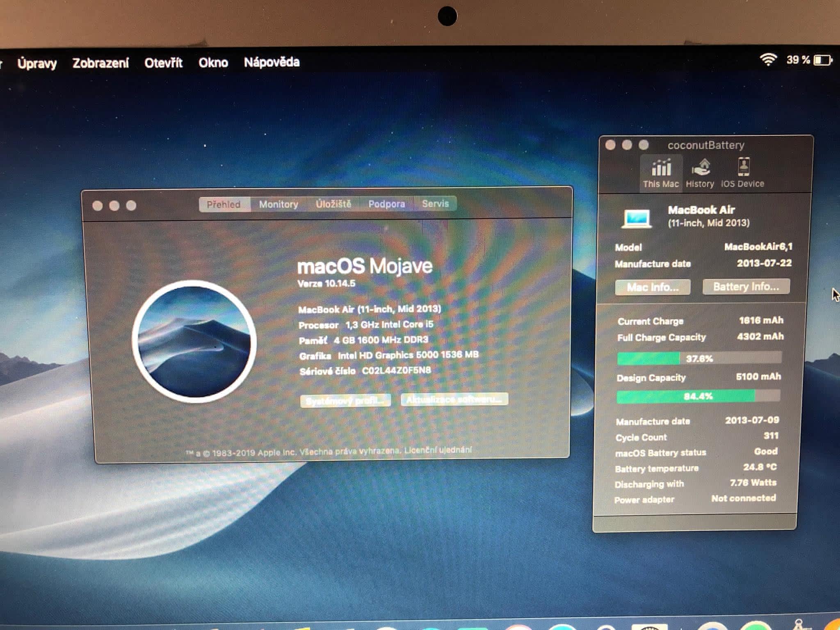Click the Systémový profil button
840x630 pixels.
click(345, 400)
